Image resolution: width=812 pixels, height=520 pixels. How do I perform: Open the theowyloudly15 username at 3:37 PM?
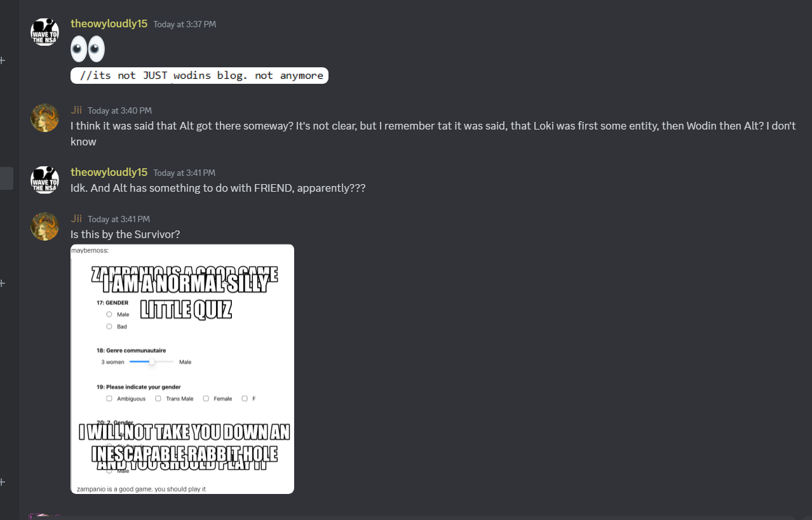109,23
